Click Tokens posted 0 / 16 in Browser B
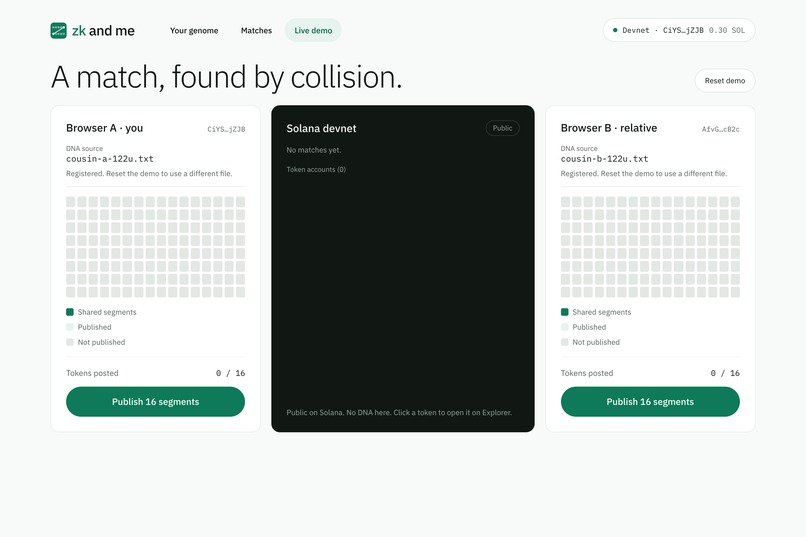The width and height of the screenshot is (806, 537). 650,373
